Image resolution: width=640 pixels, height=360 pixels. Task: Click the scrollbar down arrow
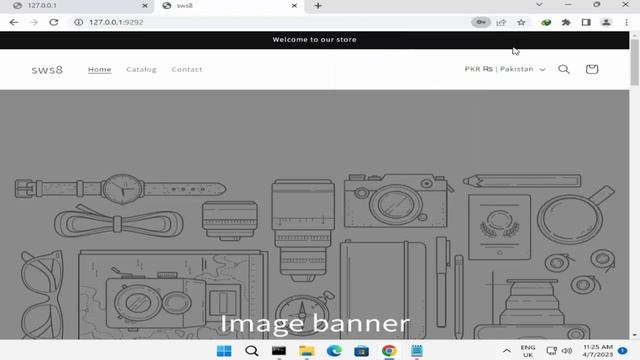tap(634, 335)
